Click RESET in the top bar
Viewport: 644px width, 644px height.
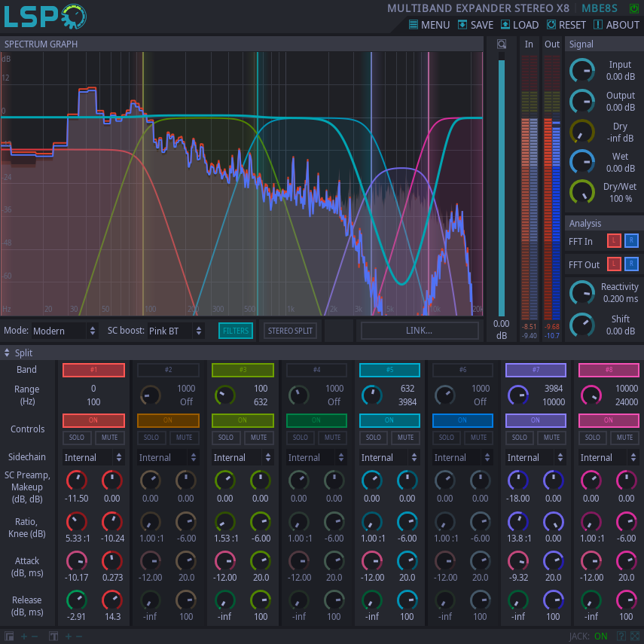point(566,25)
